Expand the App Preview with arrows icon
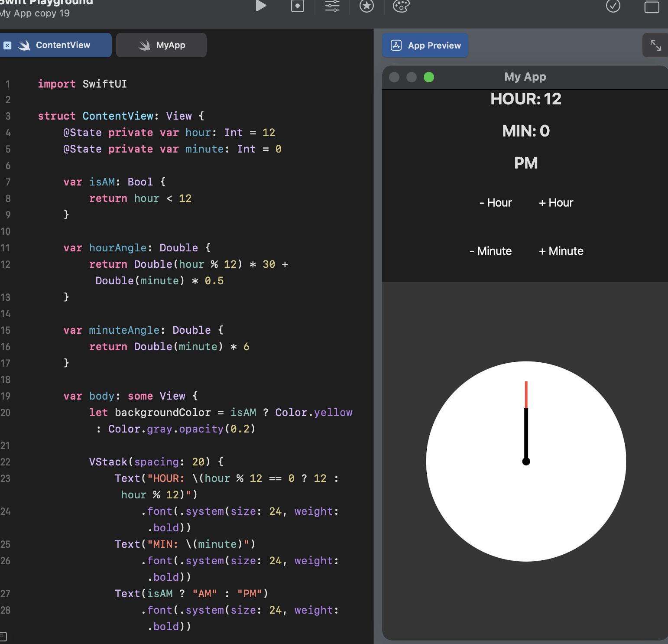The height and width of the screenshot is (644, 668). tap(655, 45)
